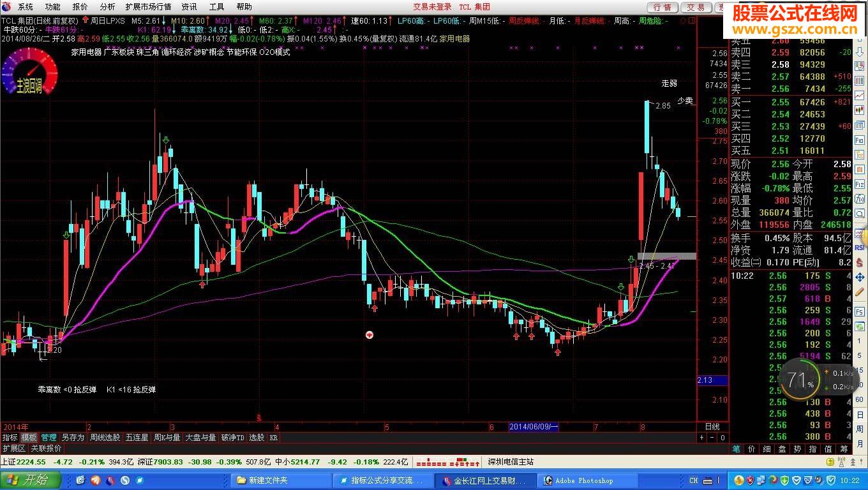
Task: Open 指标公式分享交流 taskbar window
Action: point(382,480)
